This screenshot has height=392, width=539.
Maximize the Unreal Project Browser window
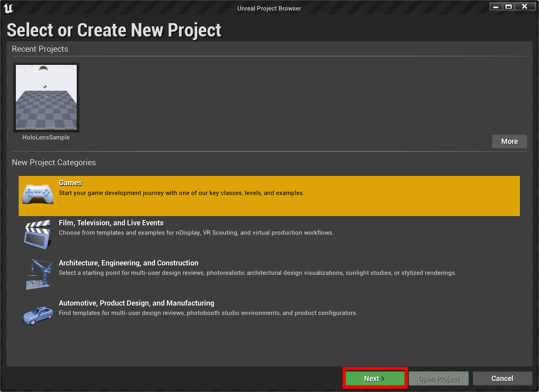tap(508, 6)
